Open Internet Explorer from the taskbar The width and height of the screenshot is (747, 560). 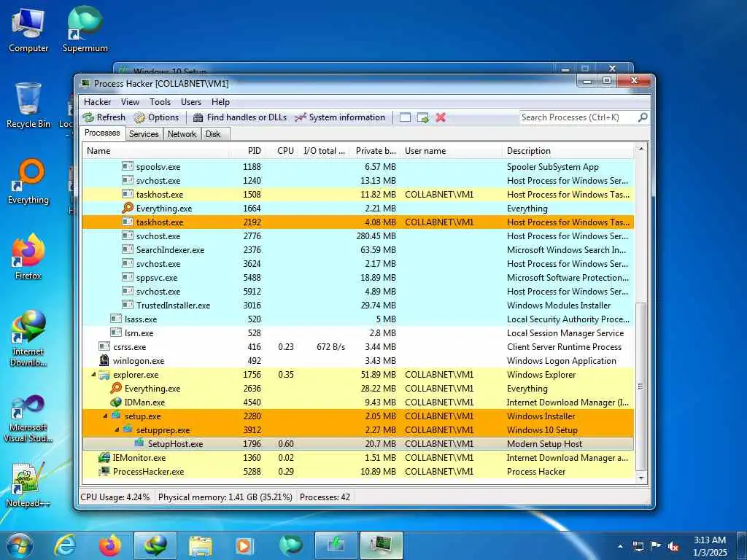click(64, 545)
